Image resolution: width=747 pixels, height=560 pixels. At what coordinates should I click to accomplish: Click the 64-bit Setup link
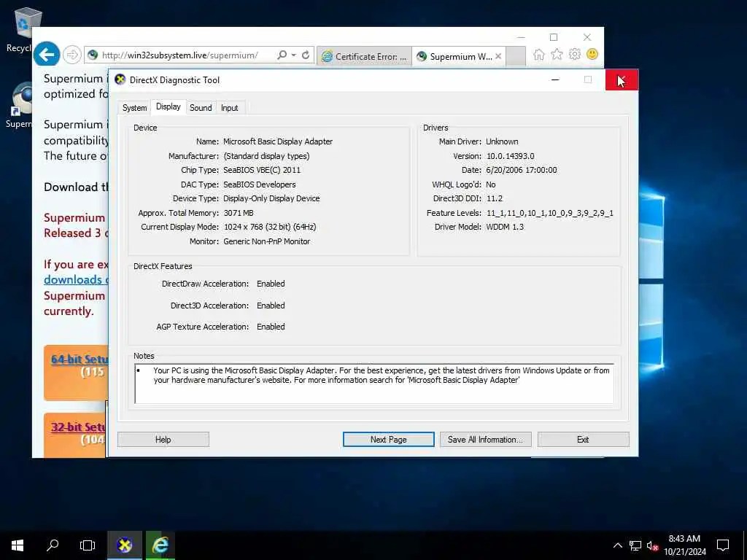(x=80, y=359)
